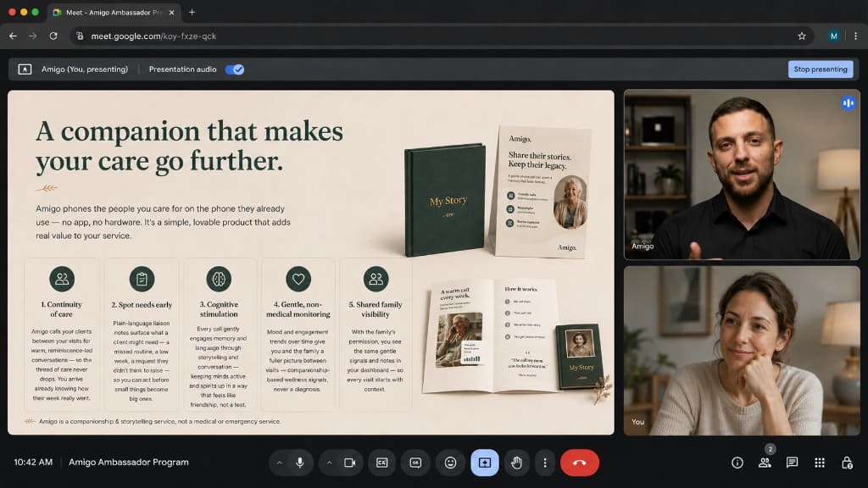Reload the Meet page
868x488 pixels.
point(53,36)
